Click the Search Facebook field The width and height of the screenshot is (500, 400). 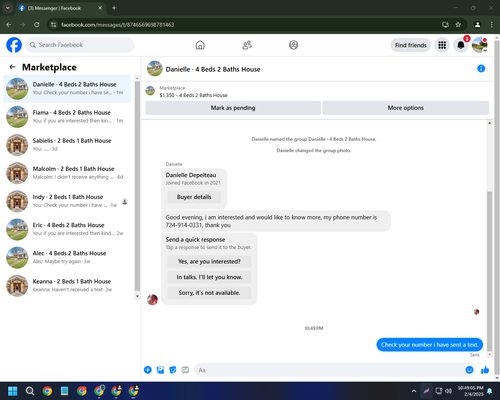pos(80,45)
